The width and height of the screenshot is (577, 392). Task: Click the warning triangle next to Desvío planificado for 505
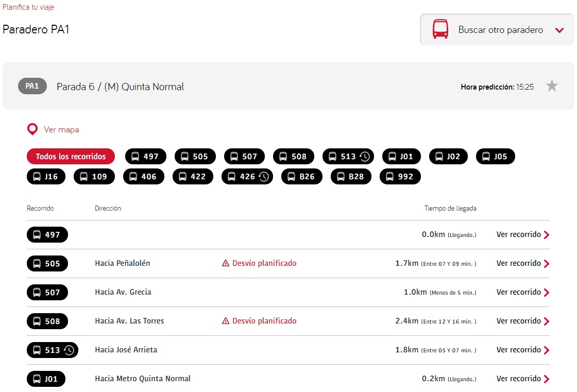[x=225, y=263]
